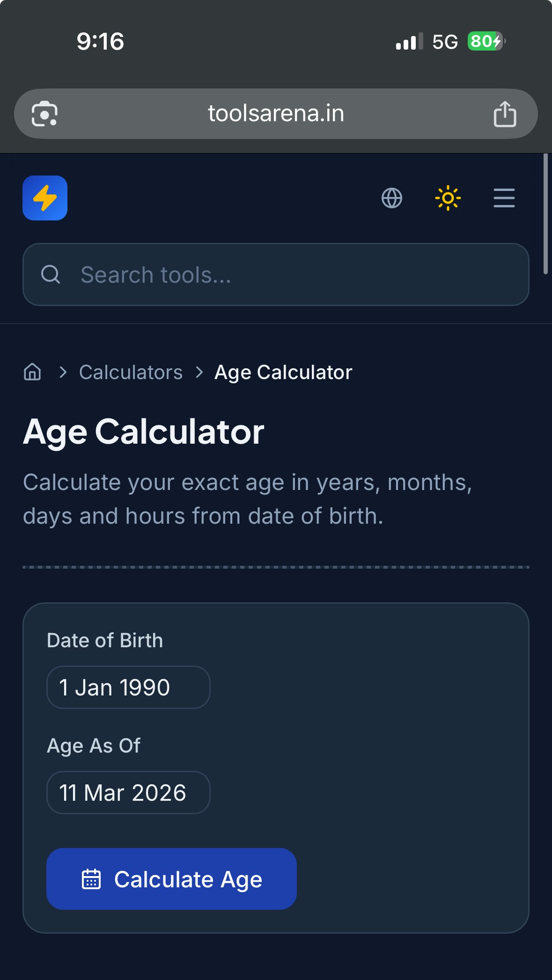
Task: Tap the toolsarena.in URL text
Action: coord(276,114)
